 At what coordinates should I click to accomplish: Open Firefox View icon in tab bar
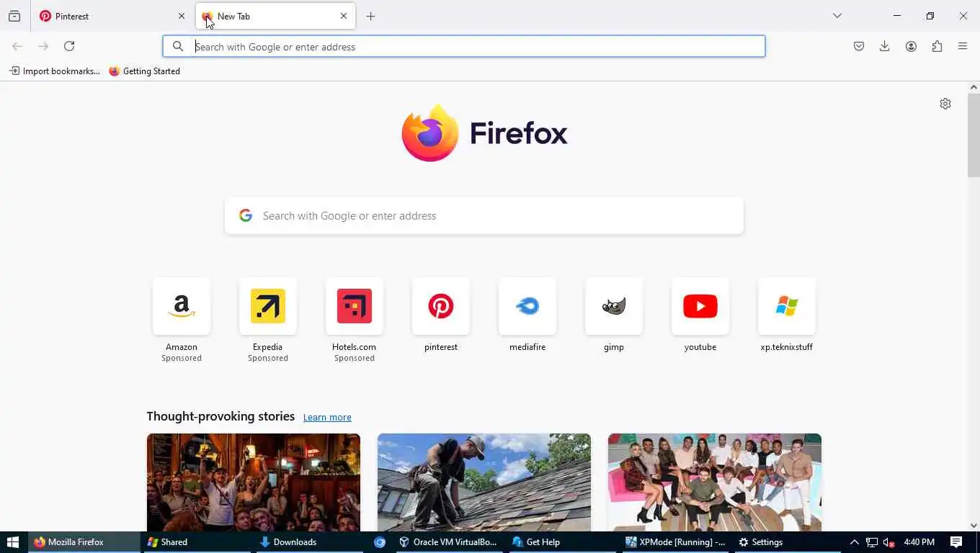14,16
